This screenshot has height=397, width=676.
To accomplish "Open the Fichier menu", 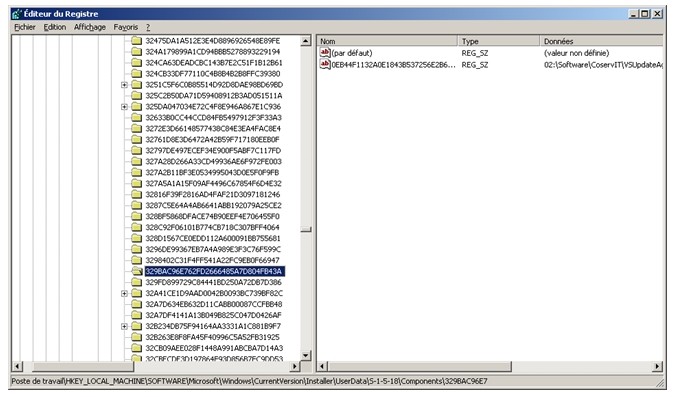I will pyautogui.click(x=25, y=27).
